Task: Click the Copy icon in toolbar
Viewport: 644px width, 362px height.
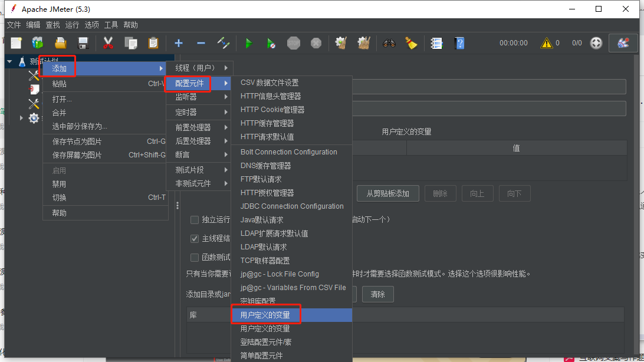Action: [130, 42]
